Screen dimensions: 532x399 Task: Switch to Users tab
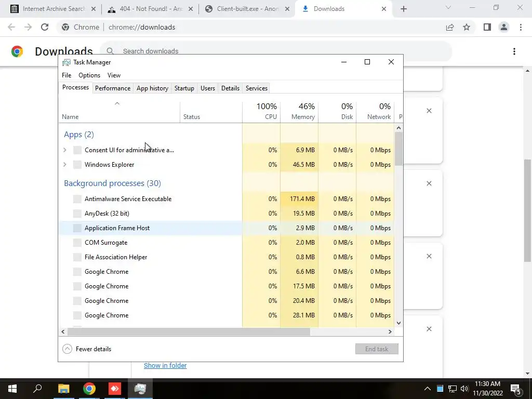point(208,88)
